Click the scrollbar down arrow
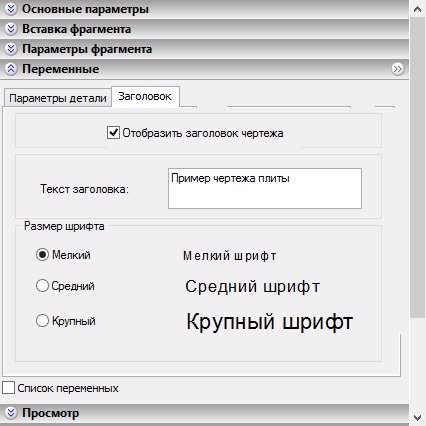426x426 pixels. click(417, 417)
